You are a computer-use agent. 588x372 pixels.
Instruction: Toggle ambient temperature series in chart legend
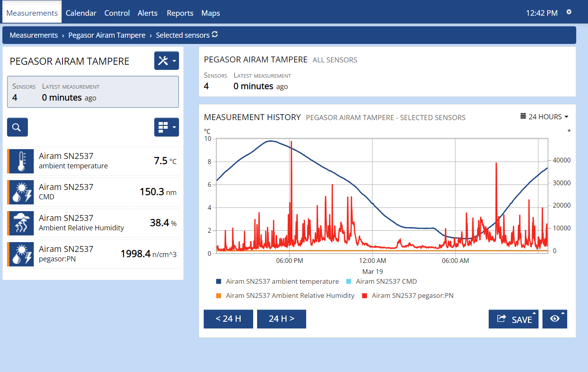click(282, 281)
